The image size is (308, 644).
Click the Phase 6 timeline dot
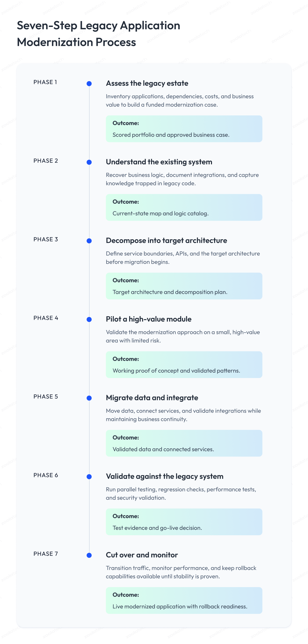coord(89,477)
